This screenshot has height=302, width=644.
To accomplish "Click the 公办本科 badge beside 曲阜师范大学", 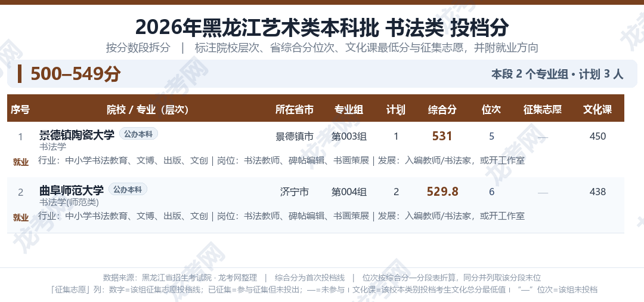I will 128,189.
